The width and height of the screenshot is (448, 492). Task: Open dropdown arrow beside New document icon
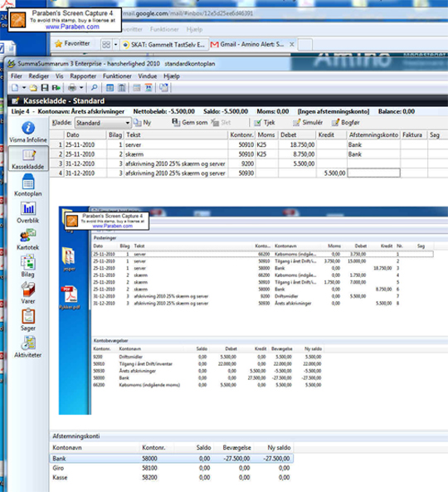pyautogui.click(x=24, y=88)
